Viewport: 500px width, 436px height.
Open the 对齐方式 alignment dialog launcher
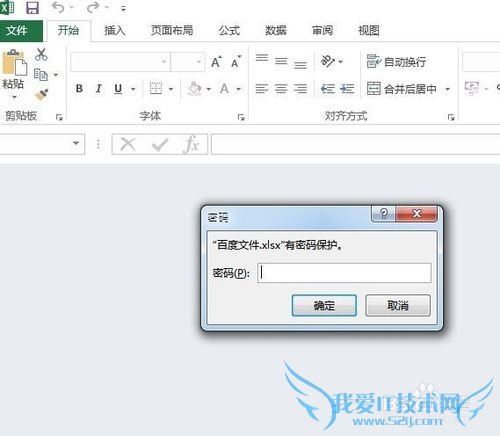[451, 117]
